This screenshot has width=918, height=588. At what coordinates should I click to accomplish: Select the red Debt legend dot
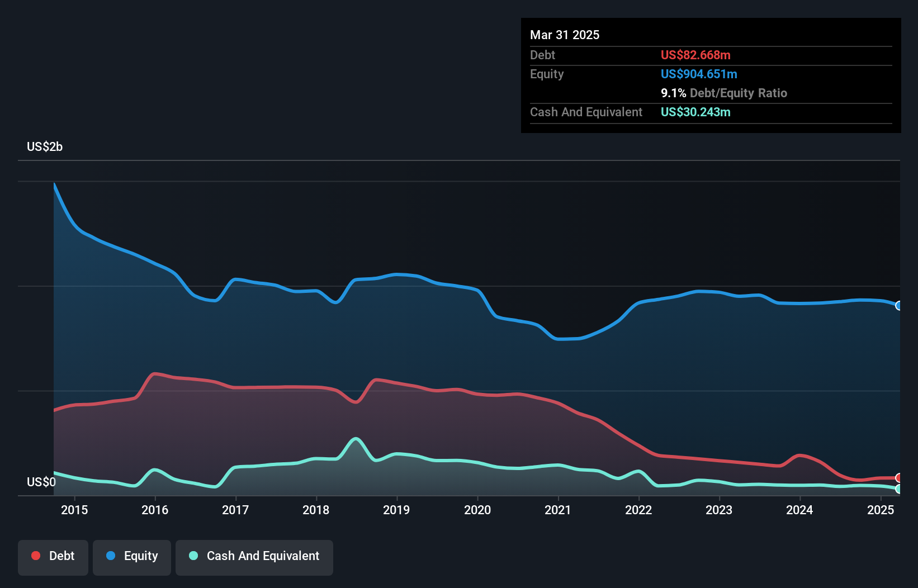click(x=35, y=556)
